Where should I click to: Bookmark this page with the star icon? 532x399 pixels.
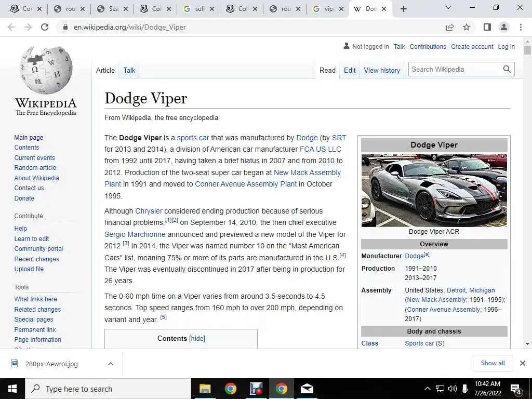pyautogui.click(x=467, y=27)
